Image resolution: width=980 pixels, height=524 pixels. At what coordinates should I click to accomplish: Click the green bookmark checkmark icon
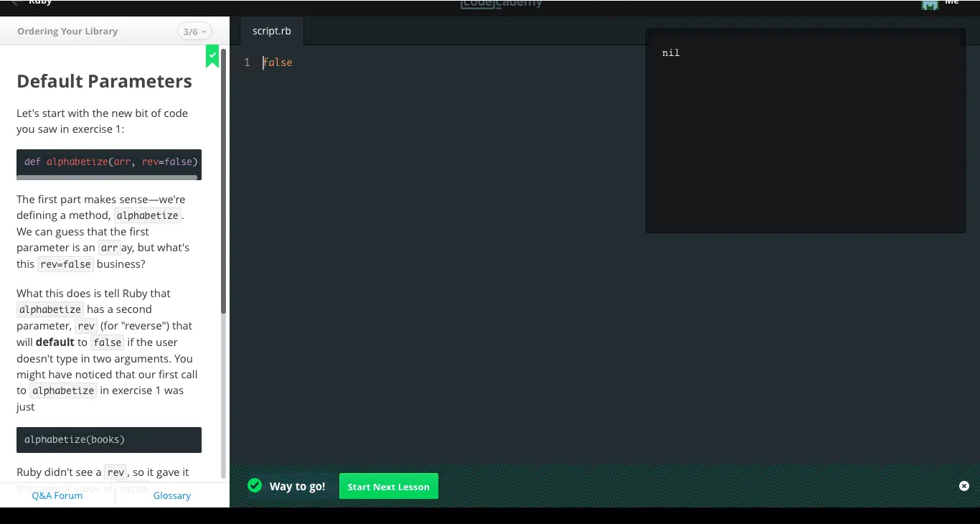click(x=212, y=55)
